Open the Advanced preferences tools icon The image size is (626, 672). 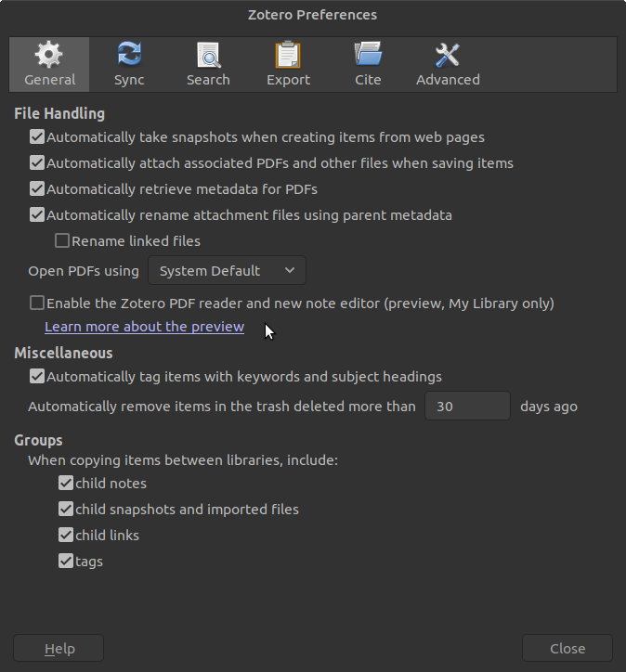pos(448,55)
